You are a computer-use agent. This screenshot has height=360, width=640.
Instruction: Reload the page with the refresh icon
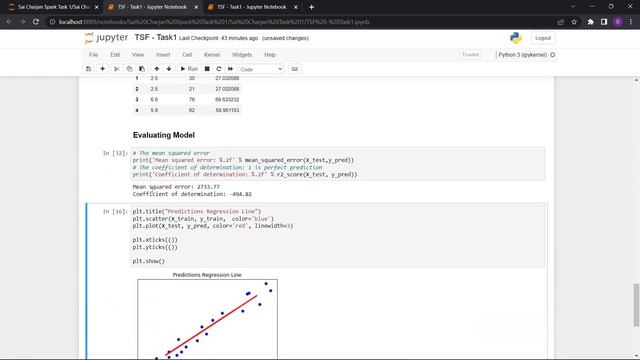(36, 22)
